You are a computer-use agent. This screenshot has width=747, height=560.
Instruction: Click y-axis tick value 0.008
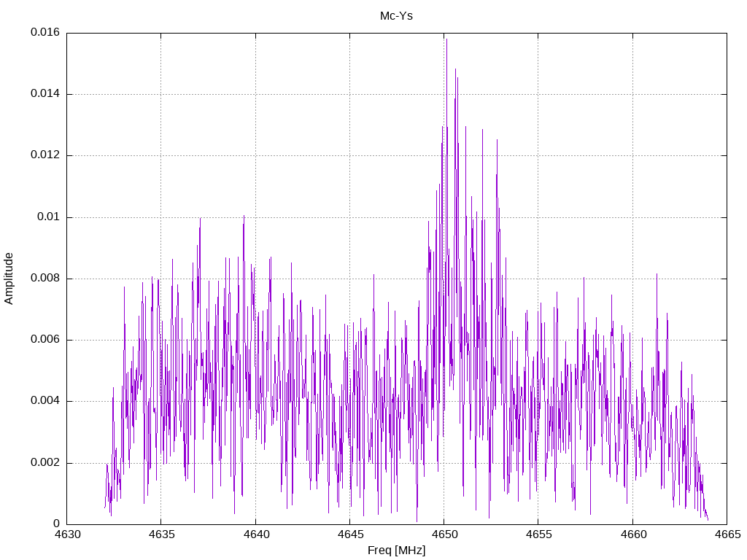click(x=45, y=279)
